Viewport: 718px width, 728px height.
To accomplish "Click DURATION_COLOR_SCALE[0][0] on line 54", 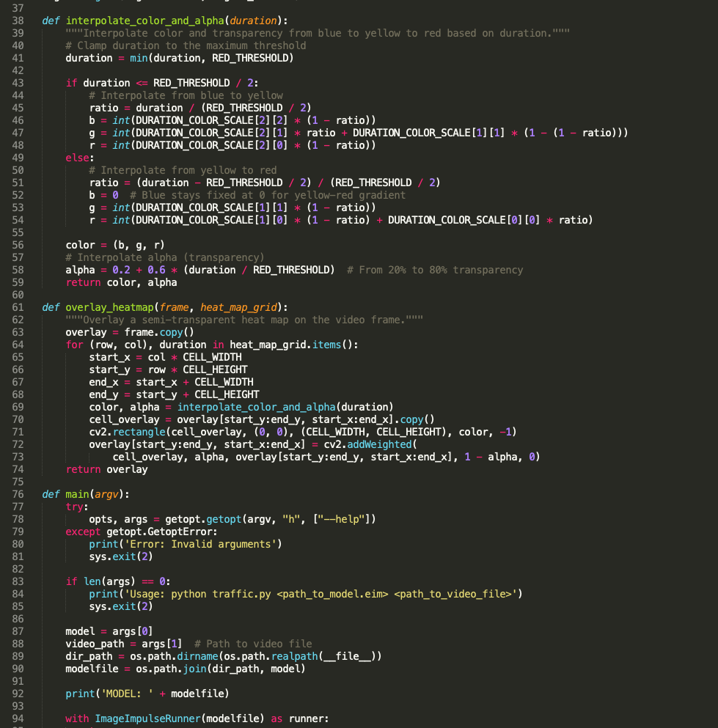I will point(464,220).
